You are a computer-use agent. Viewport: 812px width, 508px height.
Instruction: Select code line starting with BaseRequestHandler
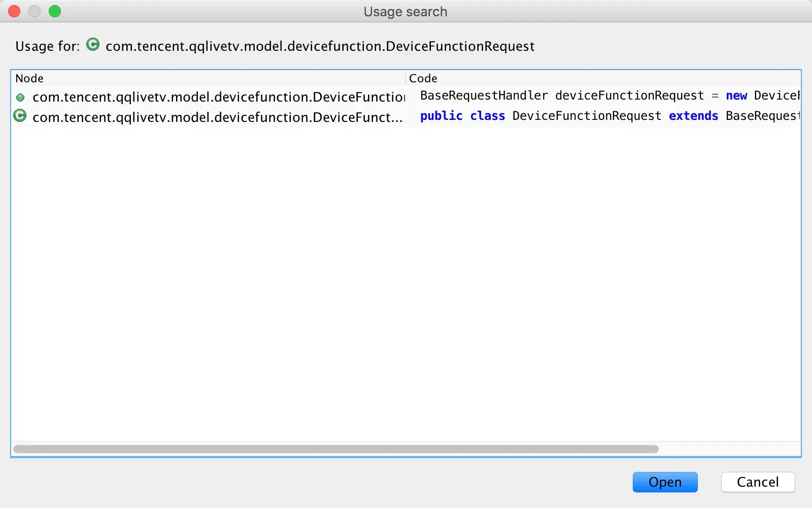pos(610,96)
